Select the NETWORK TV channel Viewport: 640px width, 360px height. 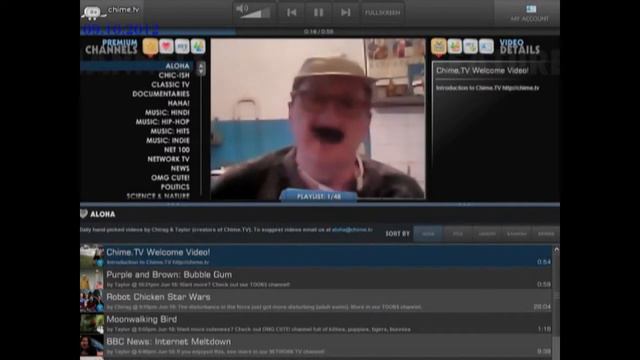pos(168,159)
